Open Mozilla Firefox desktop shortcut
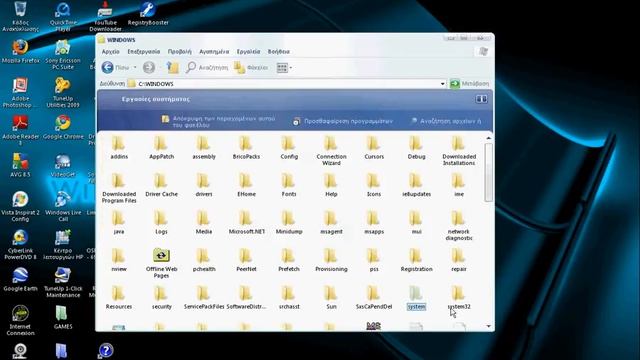 click(x=20, y=52)
